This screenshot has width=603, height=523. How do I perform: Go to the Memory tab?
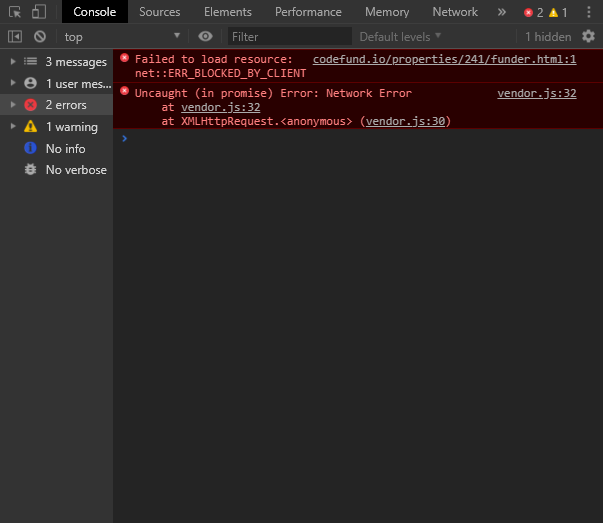[387, 12]
